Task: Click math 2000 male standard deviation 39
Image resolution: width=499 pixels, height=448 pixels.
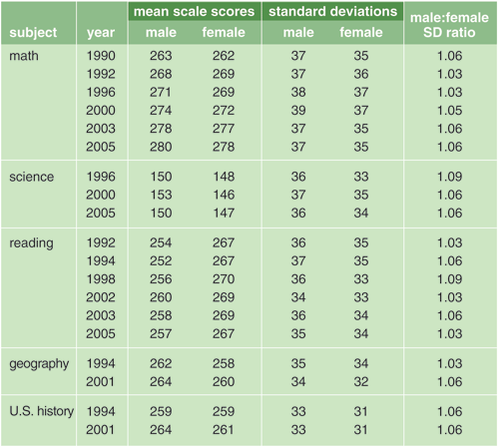Action: pos(298,110)
